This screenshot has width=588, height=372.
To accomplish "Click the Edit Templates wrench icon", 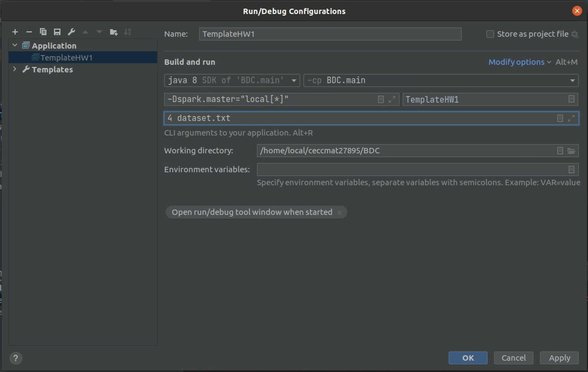I will click(71, 32).
